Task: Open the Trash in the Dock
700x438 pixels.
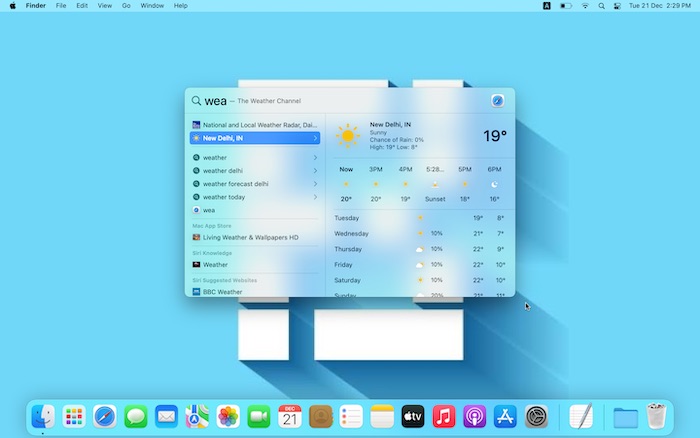Action: click(x=656, y=416)
